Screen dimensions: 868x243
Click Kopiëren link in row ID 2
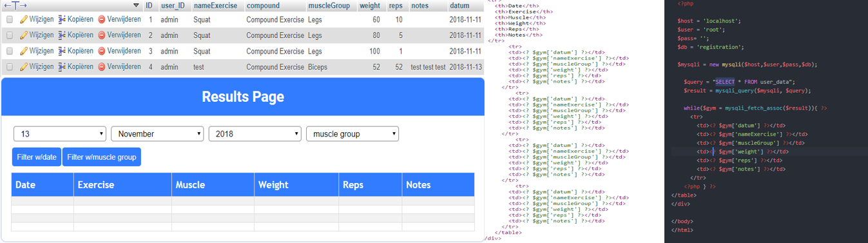coord(81,35)
